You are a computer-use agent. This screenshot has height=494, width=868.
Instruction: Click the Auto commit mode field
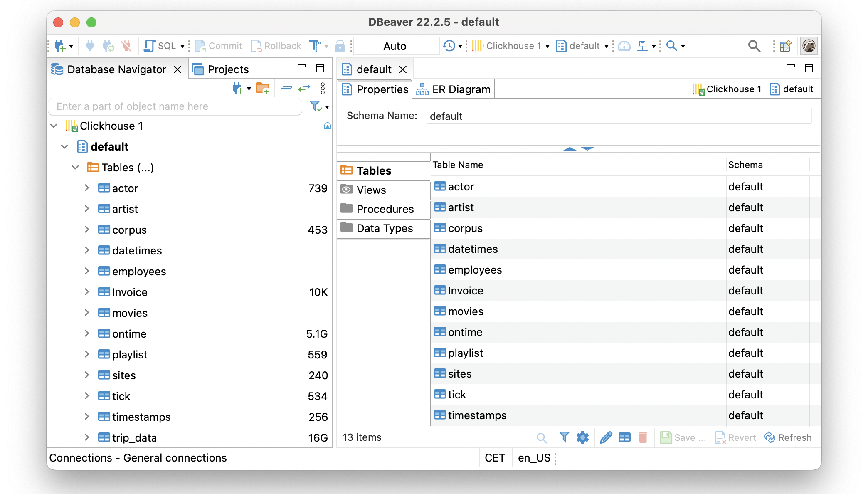395,46
